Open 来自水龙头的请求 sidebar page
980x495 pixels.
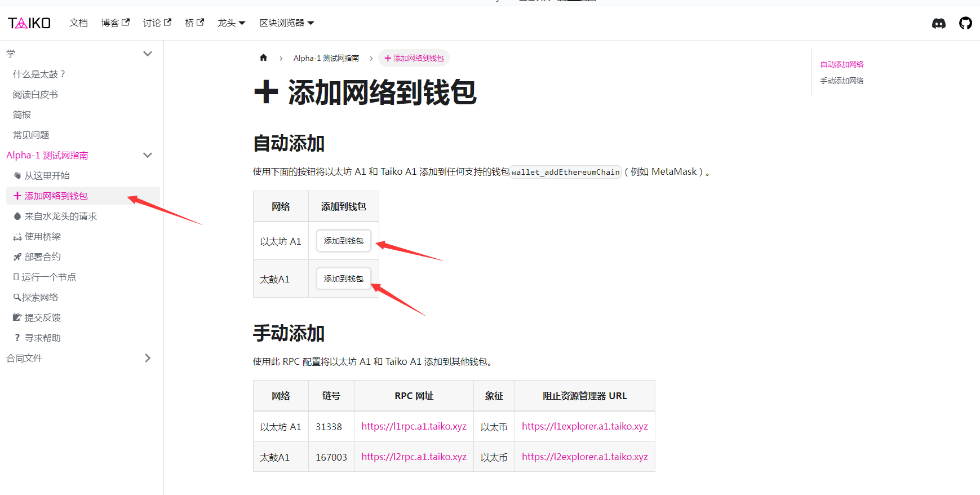pyautogui.click(x=55, y=216)
